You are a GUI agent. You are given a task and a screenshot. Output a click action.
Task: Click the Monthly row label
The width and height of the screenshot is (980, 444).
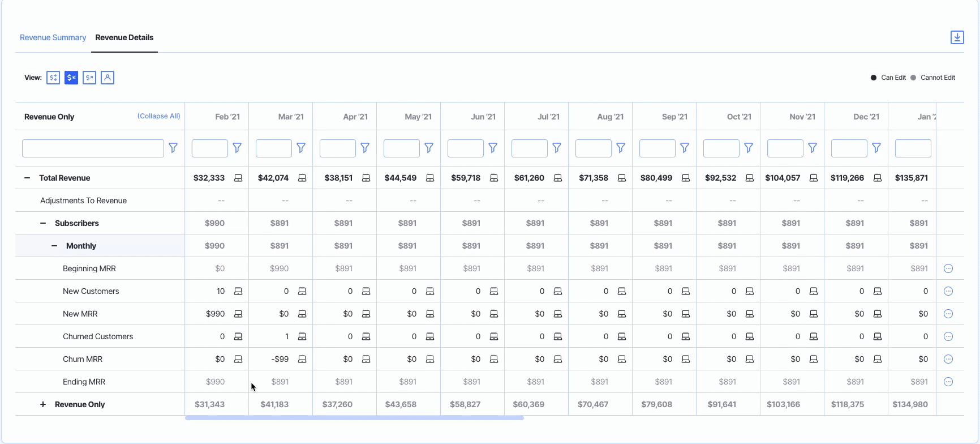(81, 246)
